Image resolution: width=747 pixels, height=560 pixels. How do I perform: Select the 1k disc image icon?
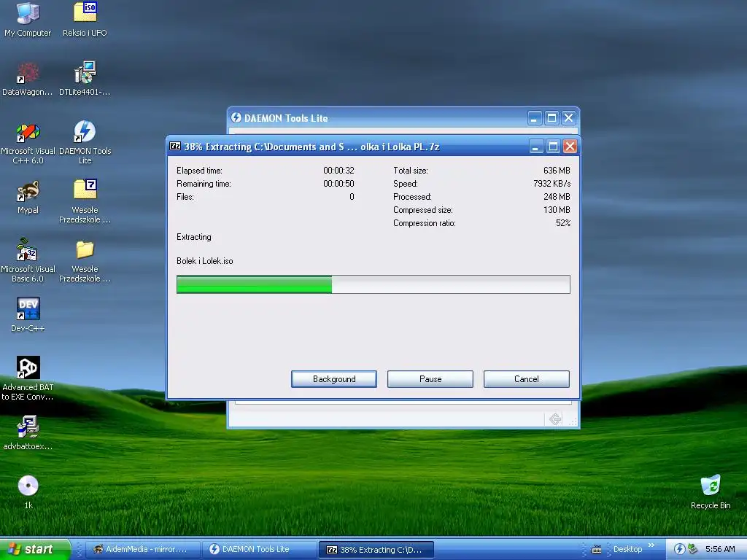28,492
